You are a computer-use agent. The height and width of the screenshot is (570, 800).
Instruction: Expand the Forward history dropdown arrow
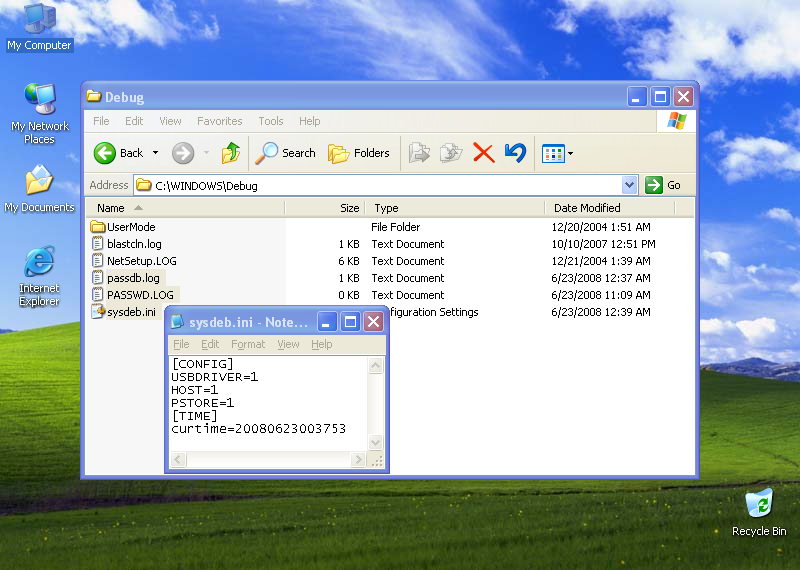pos(207,153)
